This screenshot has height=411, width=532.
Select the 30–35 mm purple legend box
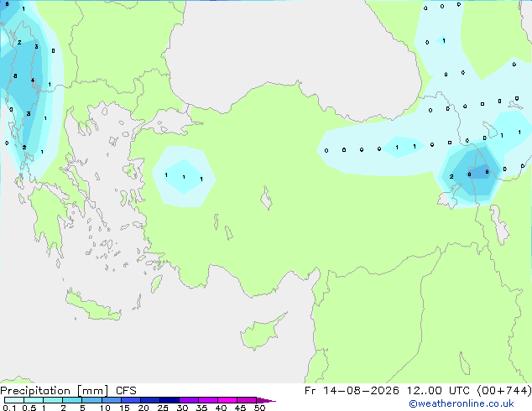click(188, 400)
